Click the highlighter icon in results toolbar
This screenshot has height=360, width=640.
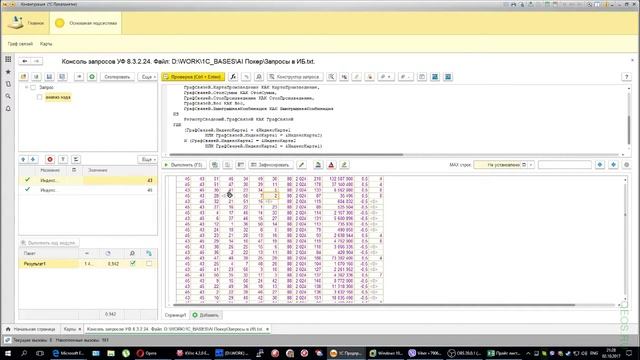point(344,165)
